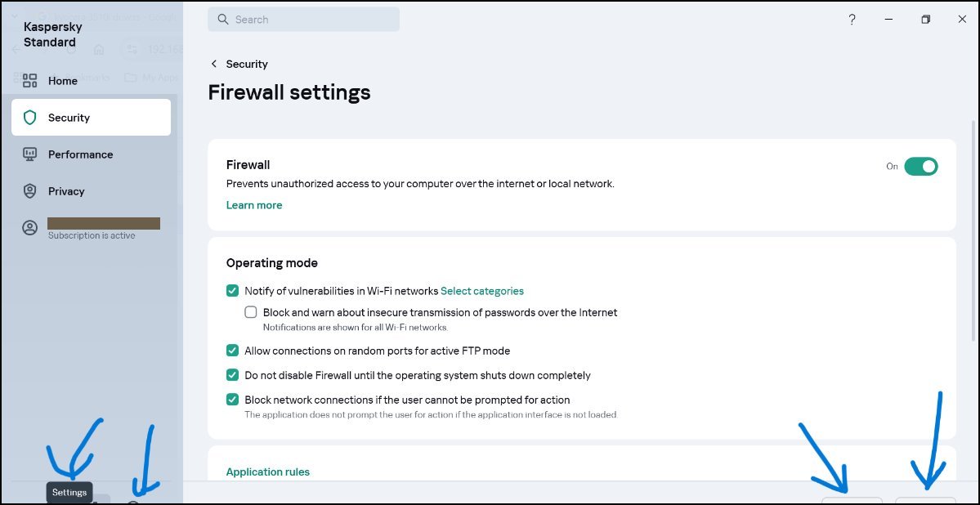Open the Learn more link under Firewall
This screenshot has height=505, width=980.
point(253,205)
